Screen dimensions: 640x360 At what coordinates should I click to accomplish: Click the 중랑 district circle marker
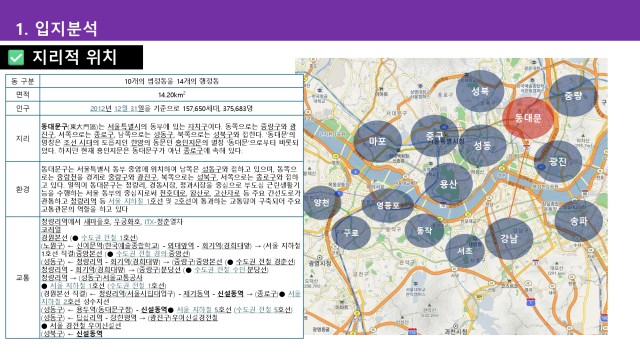click(573, 96)
